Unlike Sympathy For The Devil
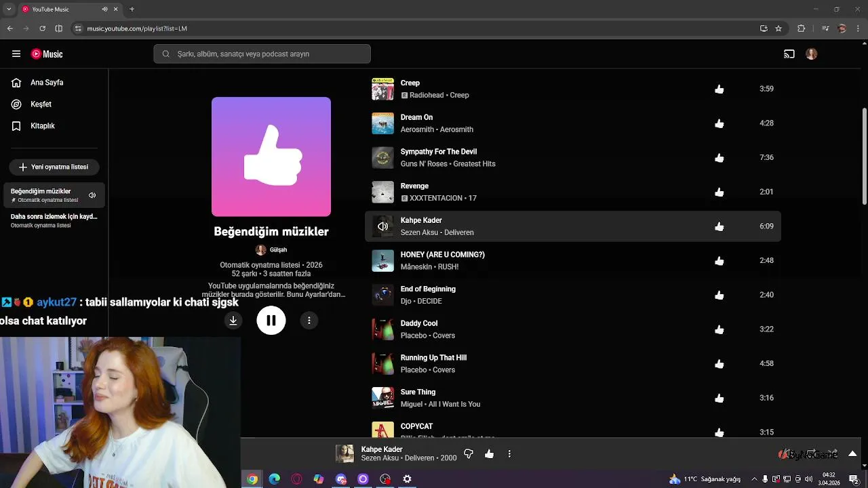Viewport: 868px width, 488px height. pos(719,158)
